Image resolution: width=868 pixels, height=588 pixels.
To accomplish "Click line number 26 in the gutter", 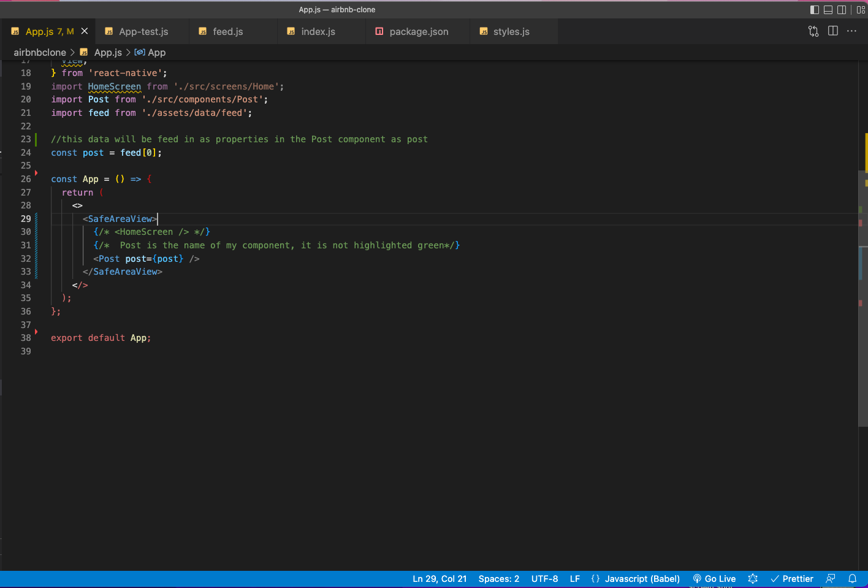I will 26,179.
